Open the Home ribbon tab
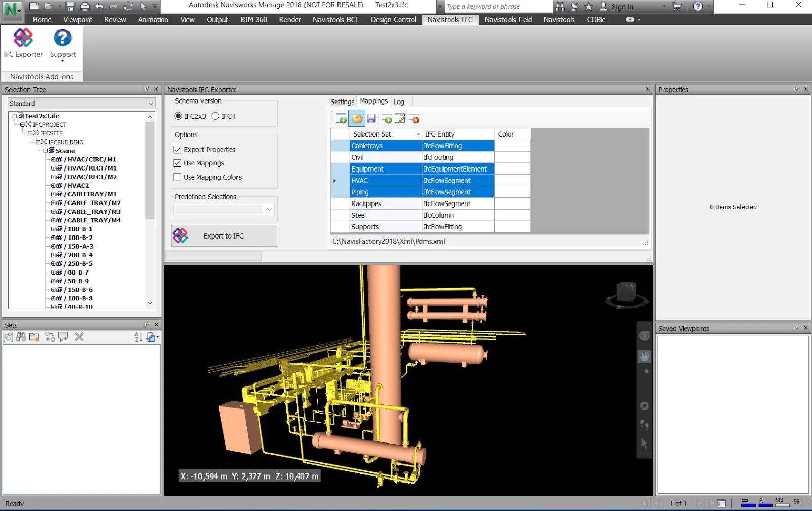 click(x=42, y=20)
